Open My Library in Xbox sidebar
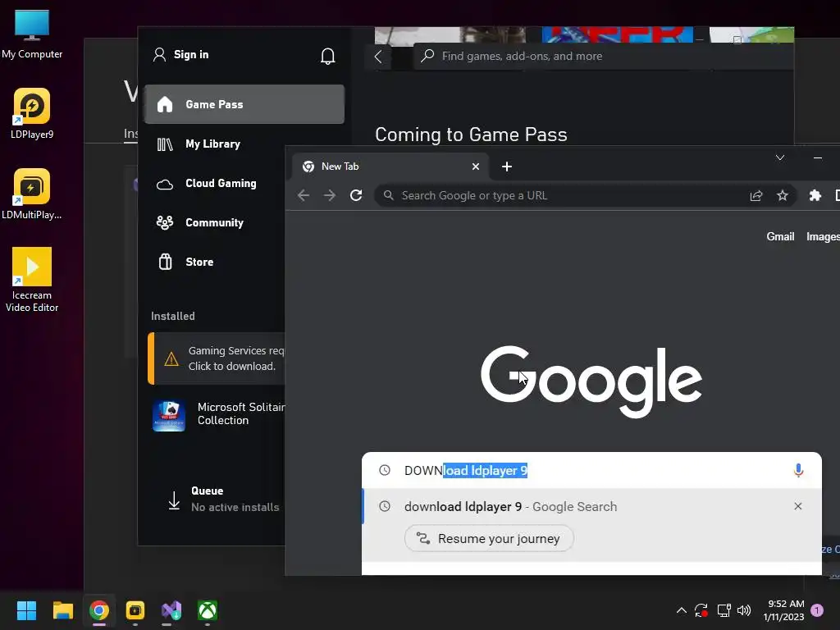 tap(212, 144)
